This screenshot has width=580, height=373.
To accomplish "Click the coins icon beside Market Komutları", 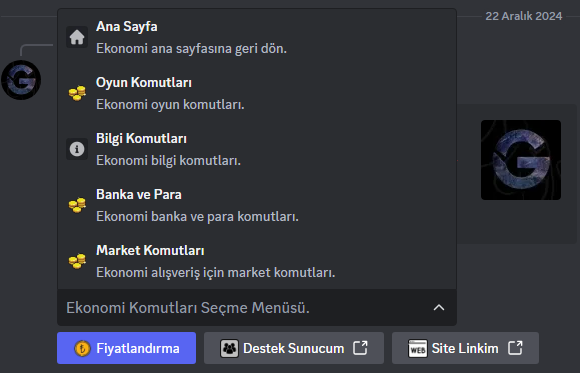I will pyautogui.click(x=77, y=261).
